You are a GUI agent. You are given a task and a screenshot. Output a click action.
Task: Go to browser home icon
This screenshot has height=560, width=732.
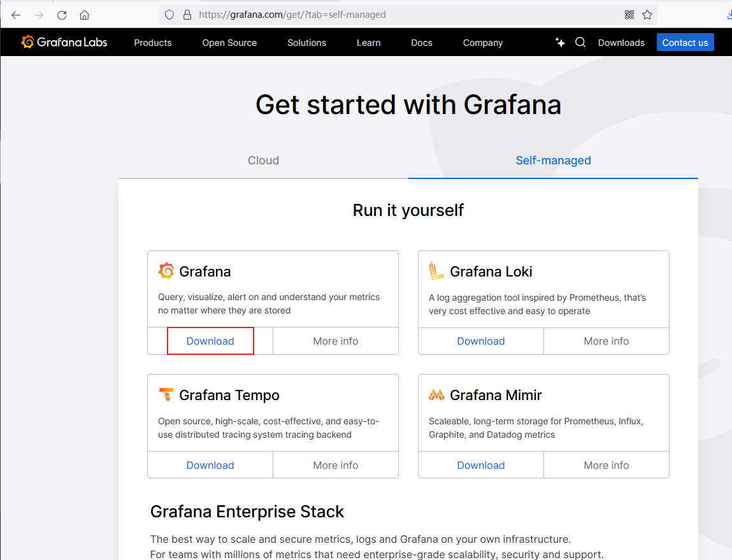pos(84,15)
